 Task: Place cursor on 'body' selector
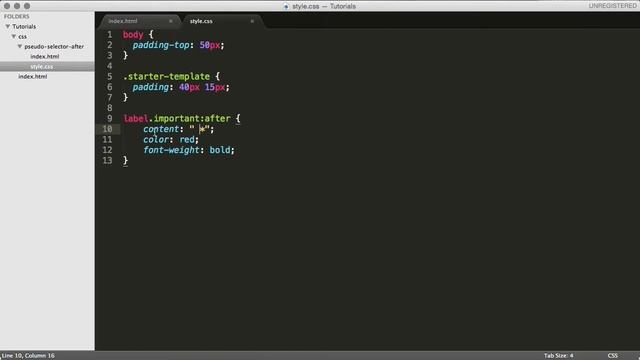[x=133, y=35]
